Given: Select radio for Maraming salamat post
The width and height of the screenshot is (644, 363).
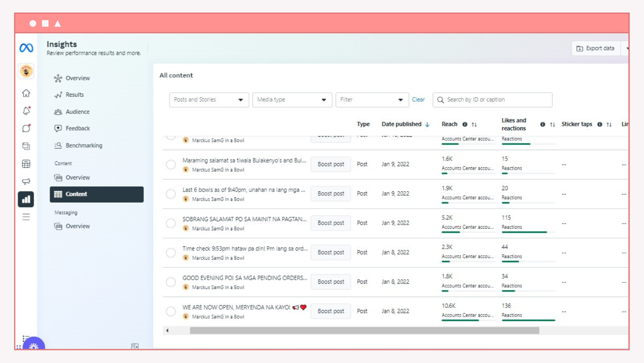Looking at the screenshot, I should (171, 165).
